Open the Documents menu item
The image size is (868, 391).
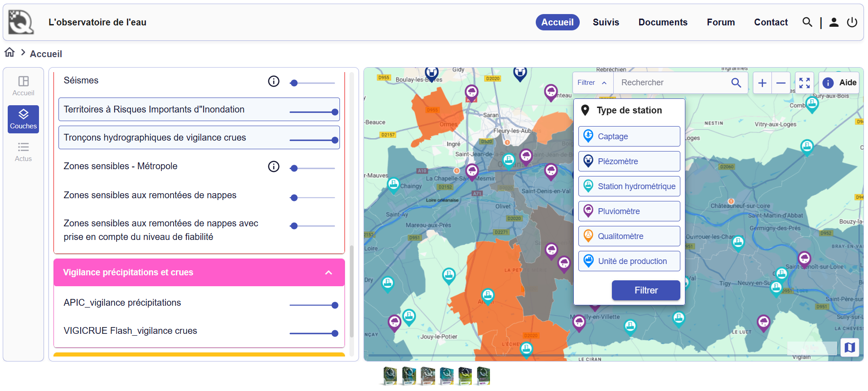coord(663,22)
